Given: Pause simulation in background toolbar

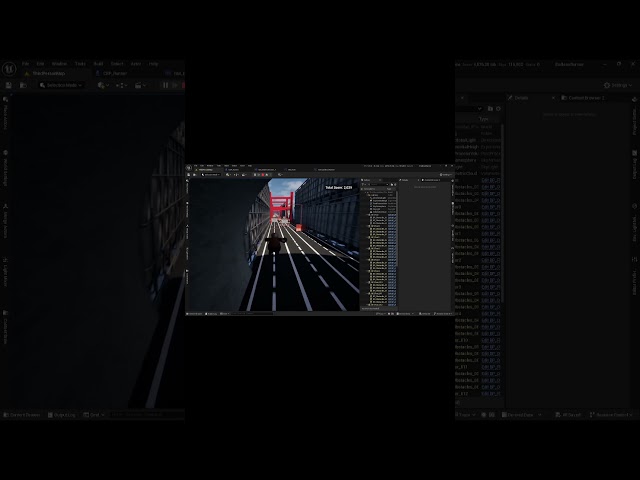Looking at the screenshot, I should click(x=165, y=85).
